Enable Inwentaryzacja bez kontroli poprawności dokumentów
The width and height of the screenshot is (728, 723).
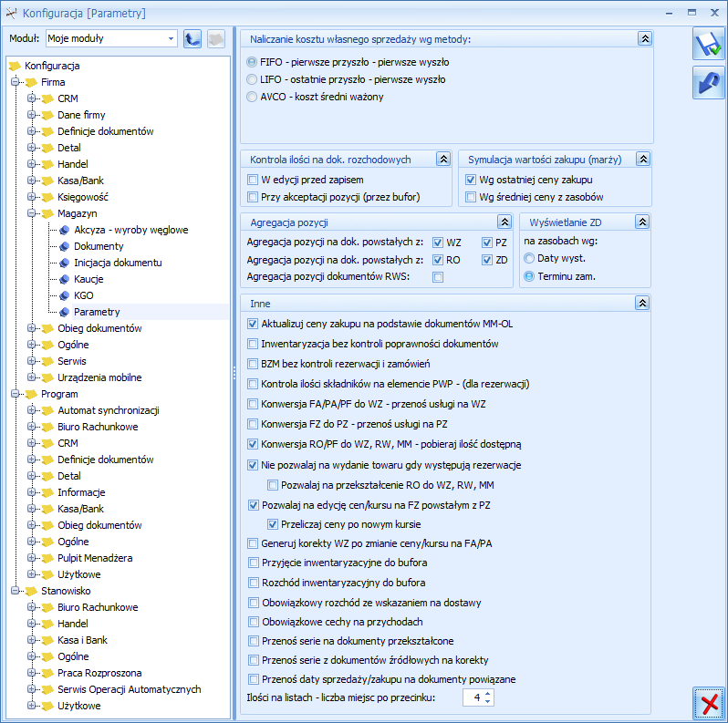click(253, 344)
